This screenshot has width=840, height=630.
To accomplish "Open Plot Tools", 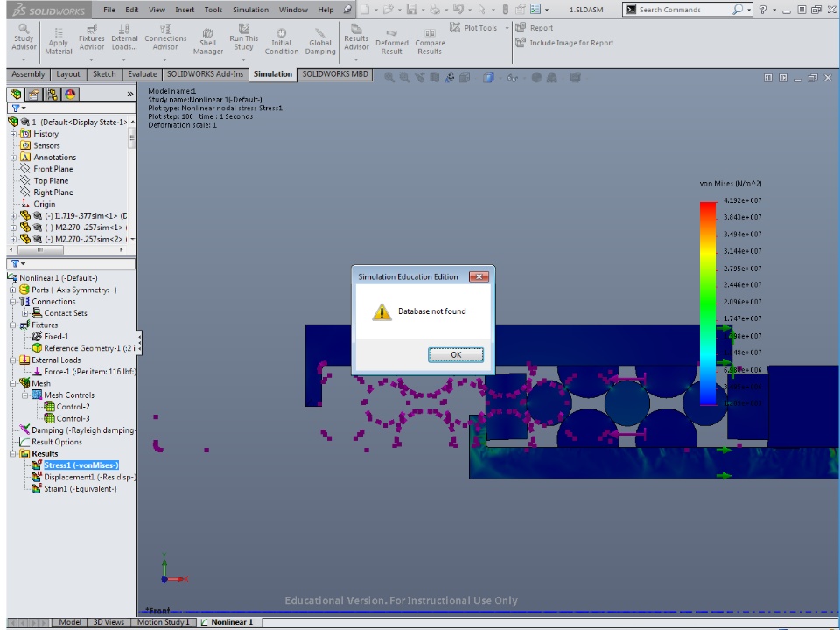I will [474, 28].
